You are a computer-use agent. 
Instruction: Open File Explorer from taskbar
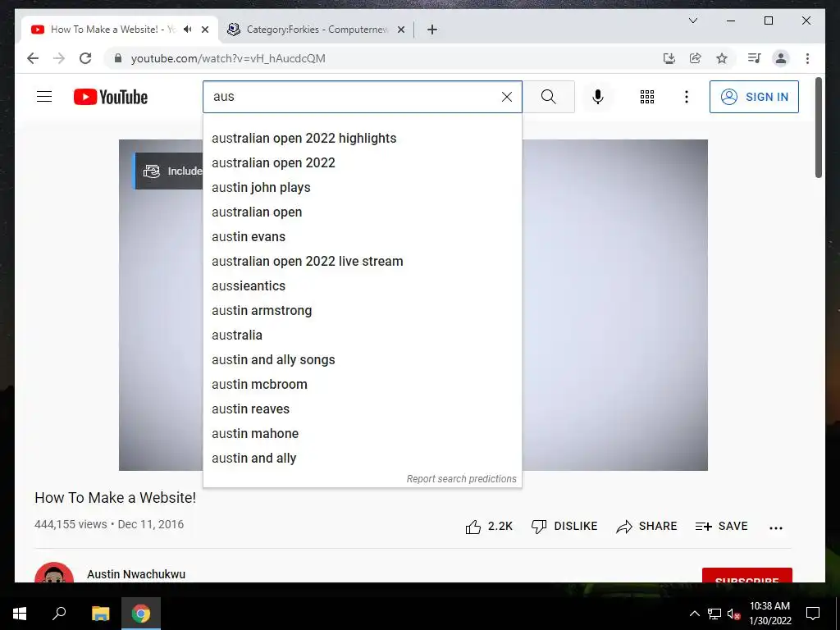[x=100, y=614]
